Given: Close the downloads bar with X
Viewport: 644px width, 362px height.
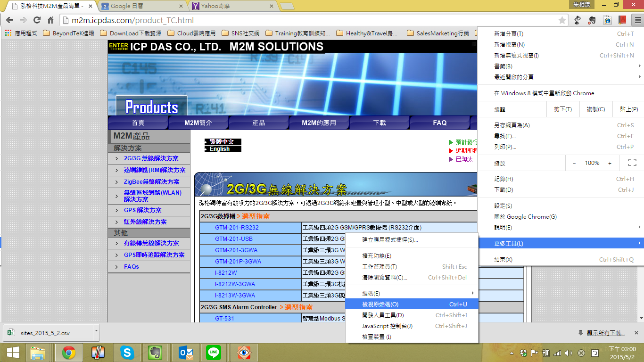Looking at the screenshot, I should click(x=636, y=333).
